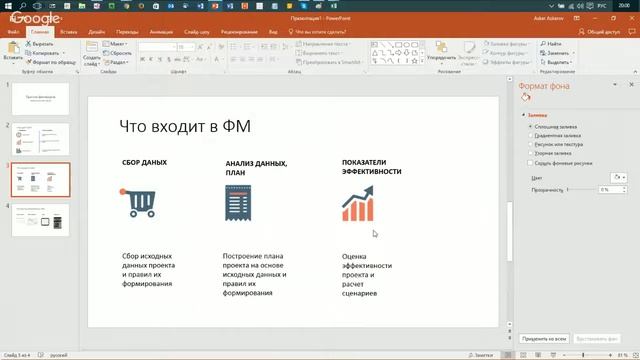Click the Tell me what to do box
Image resolution: width=640 pixels, height=360 pixels.
click(318, 32)
